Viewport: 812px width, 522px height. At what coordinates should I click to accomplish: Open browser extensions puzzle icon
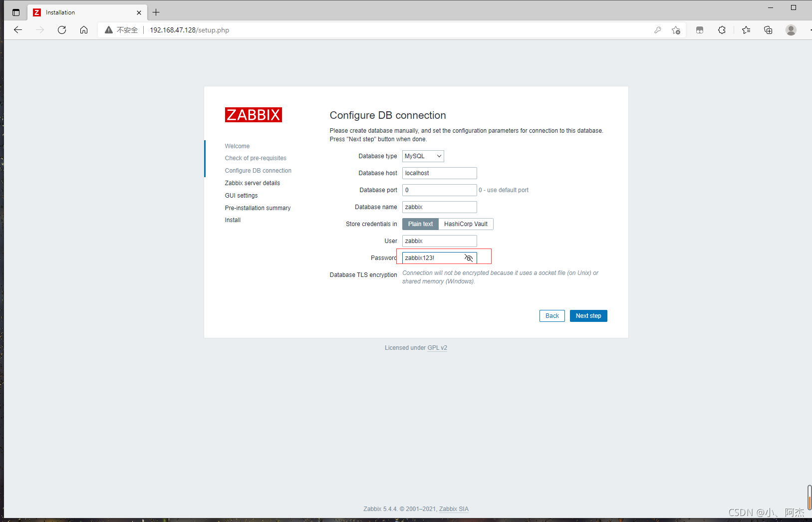coord(722,30)
